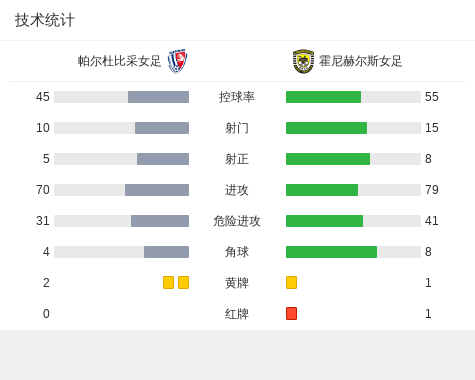Click the 黄牌 row label
Viewport: 475px width, 380px height.
pos(237,283)
